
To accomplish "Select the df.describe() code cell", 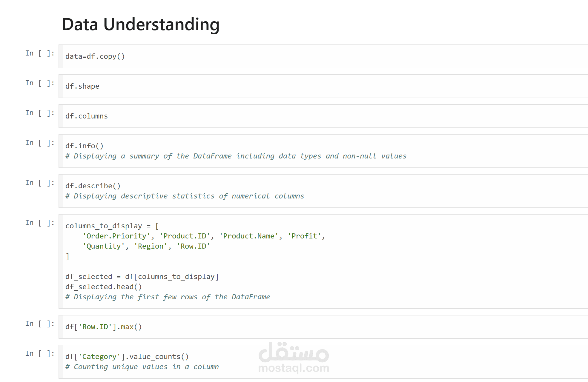I will 323,191.
